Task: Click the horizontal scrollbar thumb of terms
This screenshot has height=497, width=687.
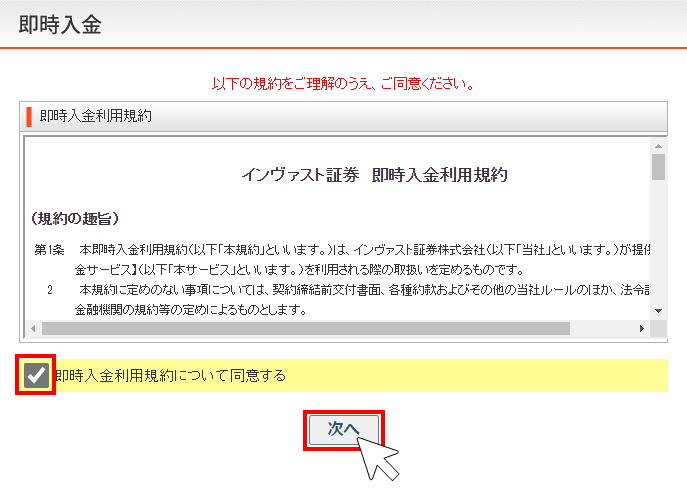Action: 306,328
